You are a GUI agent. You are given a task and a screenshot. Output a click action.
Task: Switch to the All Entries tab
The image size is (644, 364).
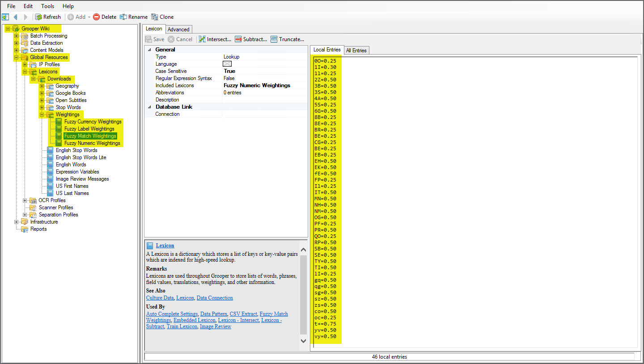pyautogui.click(x=356, y=51)
